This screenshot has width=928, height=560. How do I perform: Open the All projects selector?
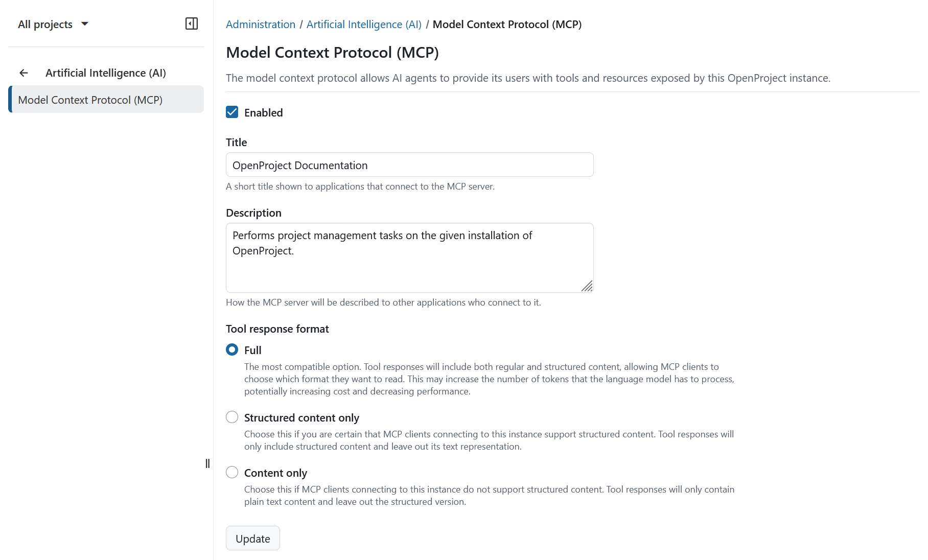[46, 24]
